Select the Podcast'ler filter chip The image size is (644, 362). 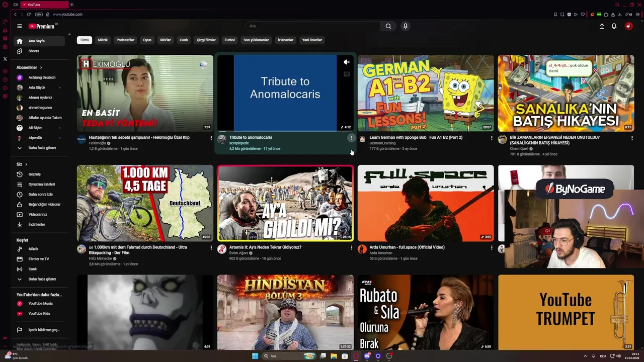(125, 40)
